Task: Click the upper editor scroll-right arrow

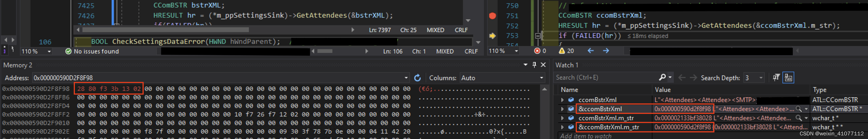Action: pos(353,30)
